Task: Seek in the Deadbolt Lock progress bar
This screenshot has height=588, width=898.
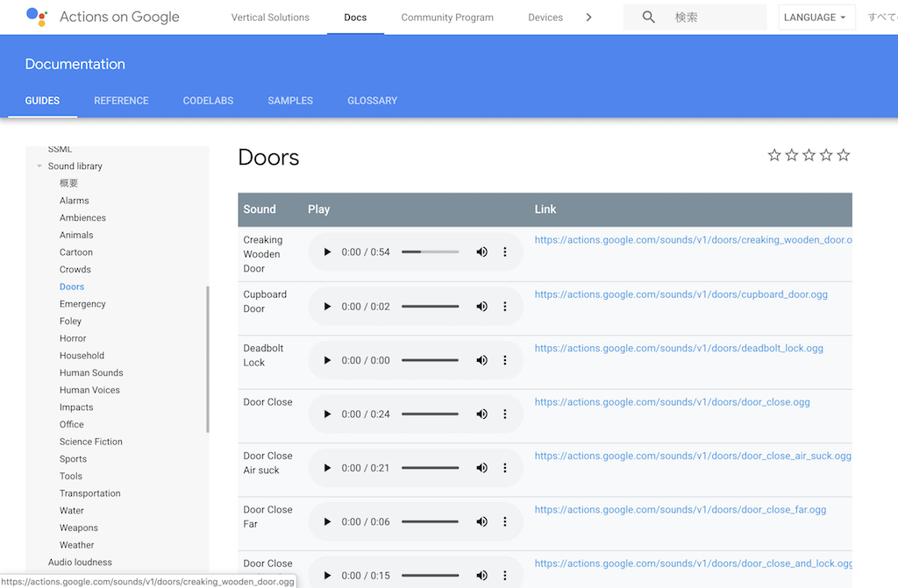Action: coord(430,360)
